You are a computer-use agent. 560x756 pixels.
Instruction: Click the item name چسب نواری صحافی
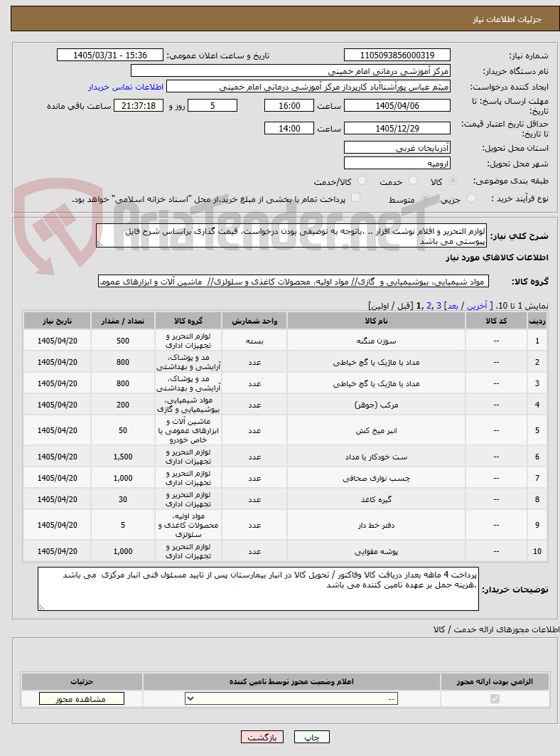(377, 479)
